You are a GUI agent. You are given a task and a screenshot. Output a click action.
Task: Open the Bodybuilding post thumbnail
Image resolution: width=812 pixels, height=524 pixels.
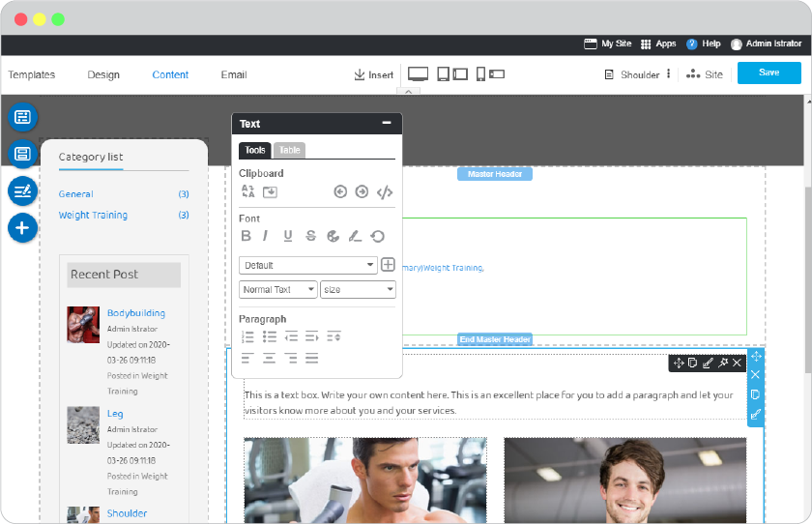[83, 325]
